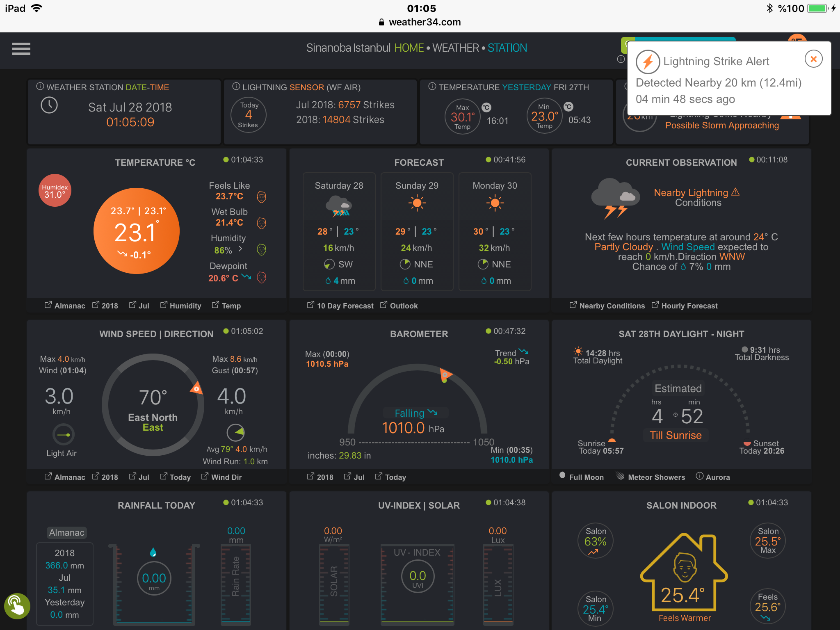Click the Rainfall Almanac button

(x=67, y=532)
